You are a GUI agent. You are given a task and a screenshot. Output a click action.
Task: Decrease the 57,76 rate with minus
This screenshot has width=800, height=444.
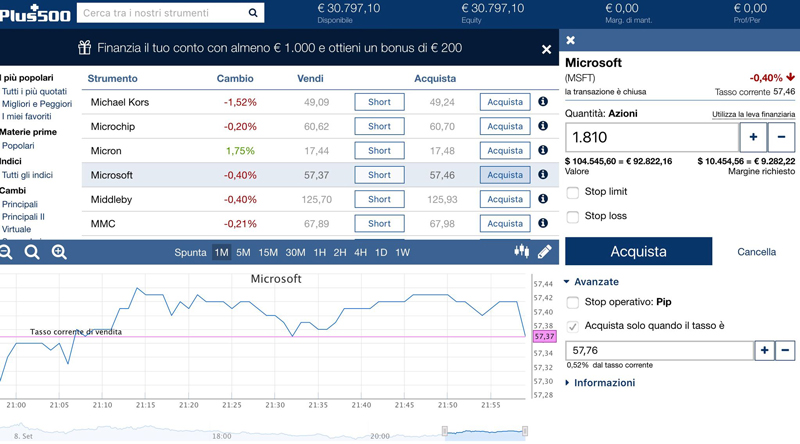[785, 350]
